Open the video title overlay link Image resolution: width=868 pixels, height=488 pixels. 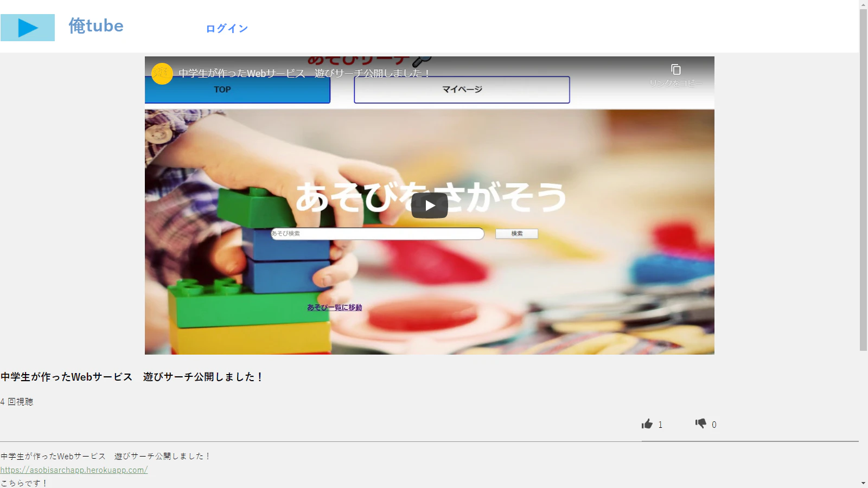coord(304,73)
